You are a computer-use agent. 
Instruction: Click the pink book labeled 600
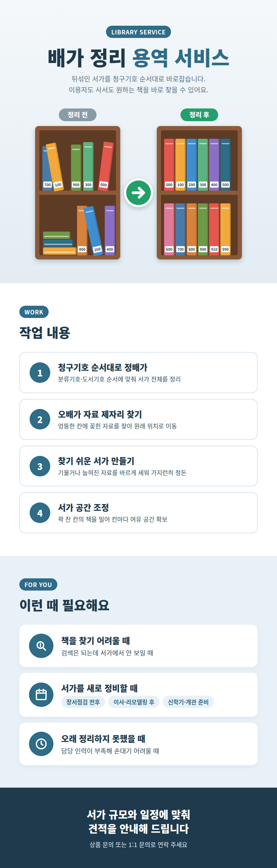coord(169,229)
